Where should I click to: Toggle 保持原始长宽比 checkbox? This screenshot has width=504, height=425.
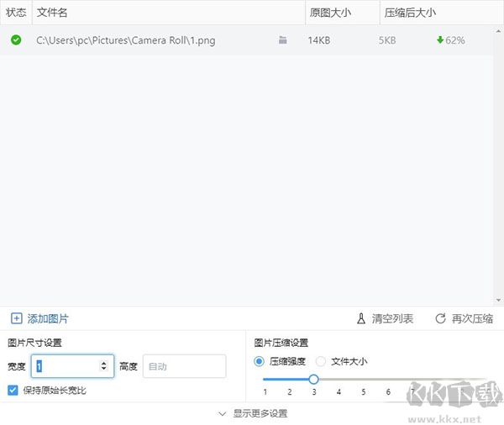pyautogui.click(x=13, y=391)
